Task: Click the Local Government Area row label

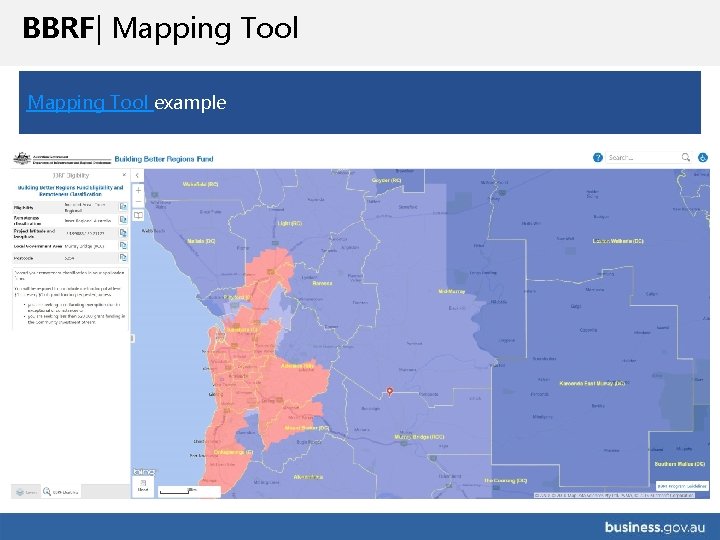Action: [x=38, y=246]
